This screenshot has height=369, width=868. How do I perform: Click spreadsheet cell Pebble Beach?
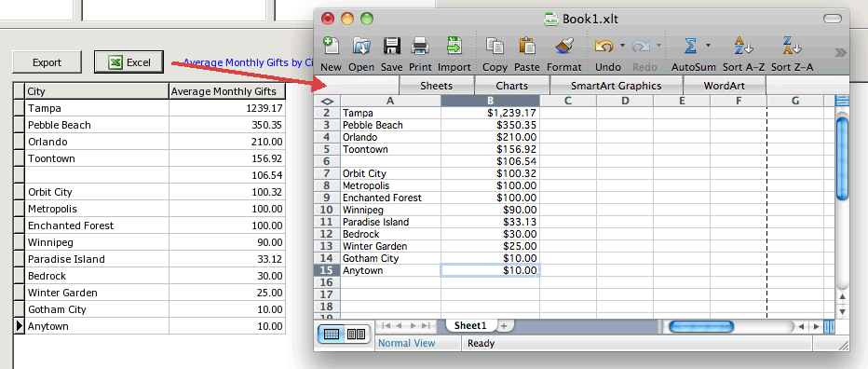(x=390, y=125)
